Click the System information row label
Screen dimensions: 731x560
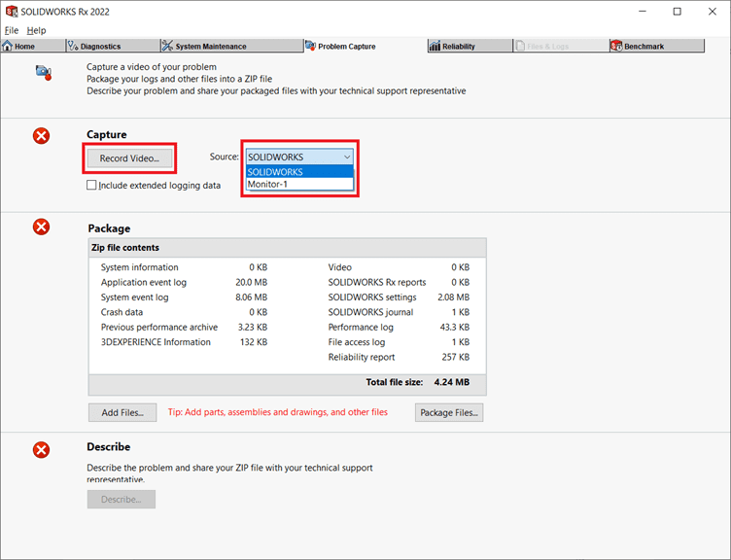[x=139, y=267]
